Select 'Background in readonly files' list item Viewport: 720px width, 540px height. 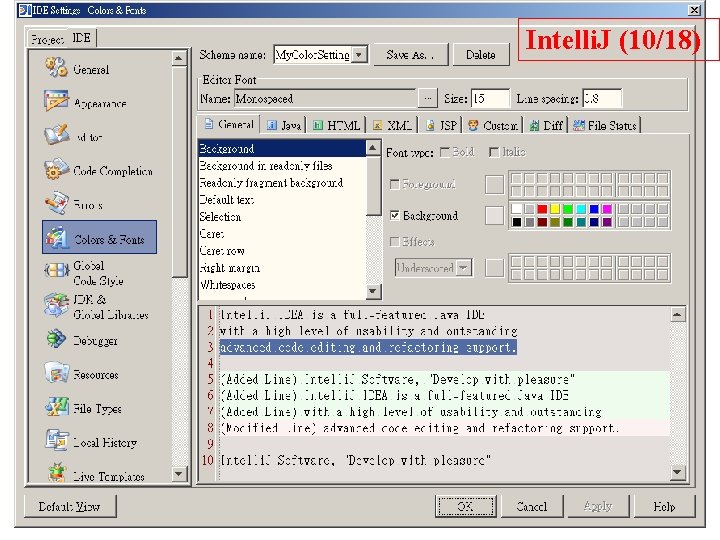[x=282, y=166]
